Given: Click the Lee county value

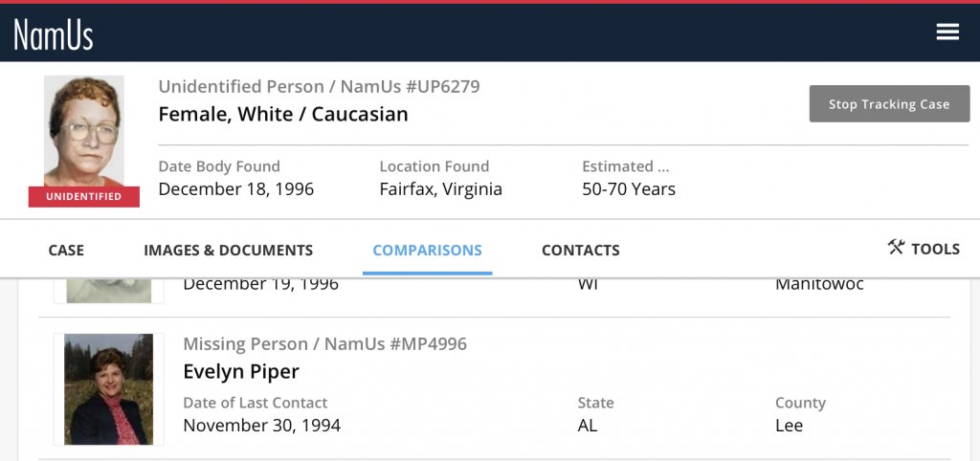Looking at the screenshot, I should click(x=789, y=426).
